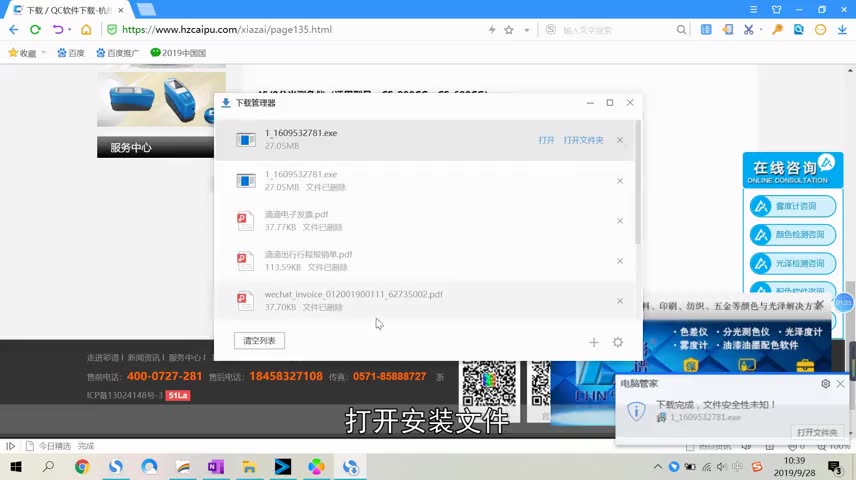
Task: Open a new tab with the tab-strip button
Action: [x=146, y=9]
